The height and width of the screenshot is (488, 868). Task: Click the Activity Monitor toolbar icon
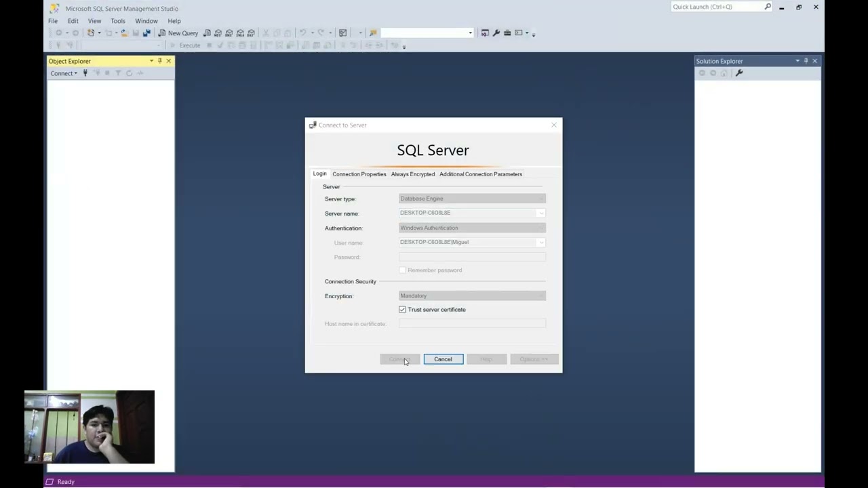point(343,33)
